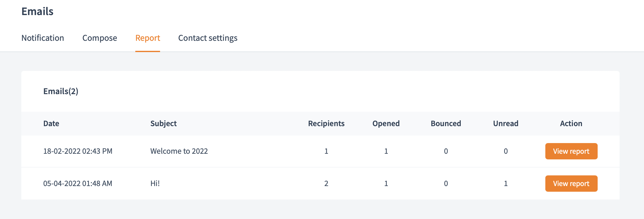Click the 18-02-2022 02:43 PM date
The width and height of the screenshot is (644, 219).
[x=78, y=151]
